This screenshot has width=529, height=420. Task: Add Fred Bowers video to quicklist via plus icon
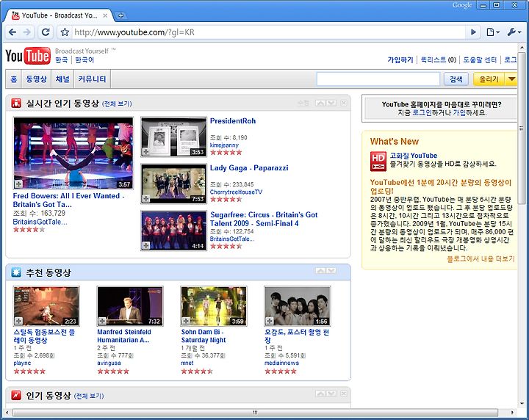tap(18, 184)
